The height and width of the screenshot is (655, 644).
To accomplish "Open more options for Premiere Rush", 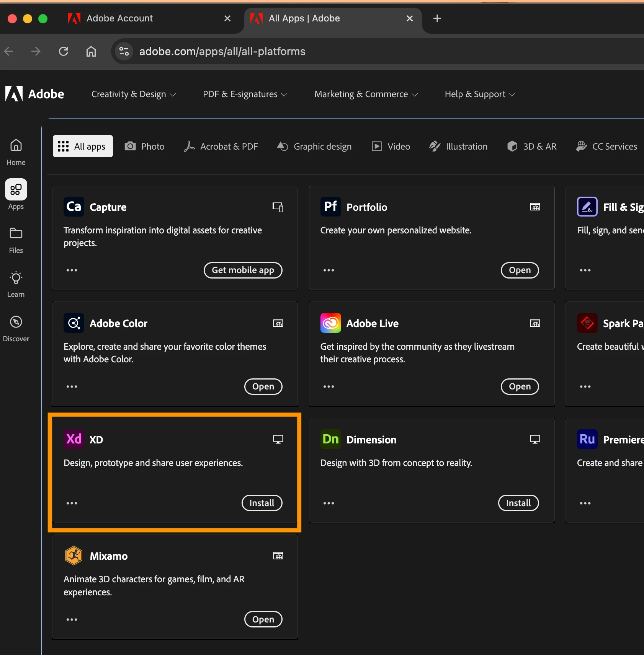I will [x=585, y=503].
